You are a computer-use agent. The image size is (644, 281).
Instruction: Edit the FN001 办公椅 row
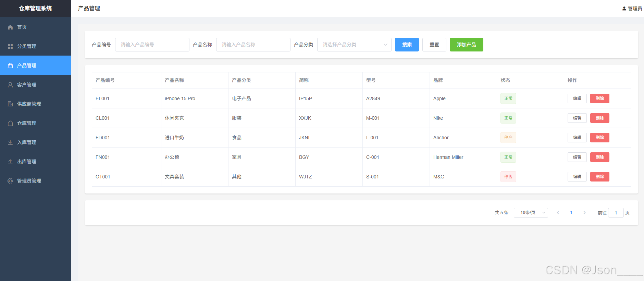(577, 157)
